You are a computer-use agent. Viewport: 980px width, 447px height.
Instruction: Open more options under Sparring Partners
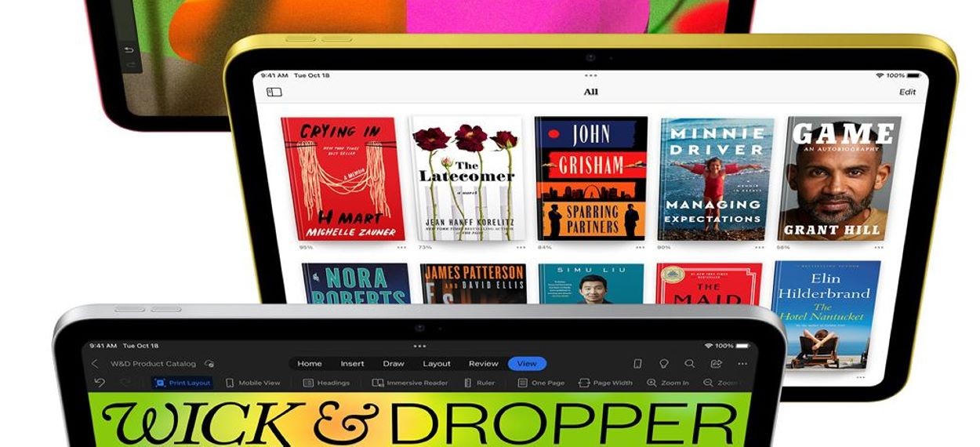pos(640,247)
